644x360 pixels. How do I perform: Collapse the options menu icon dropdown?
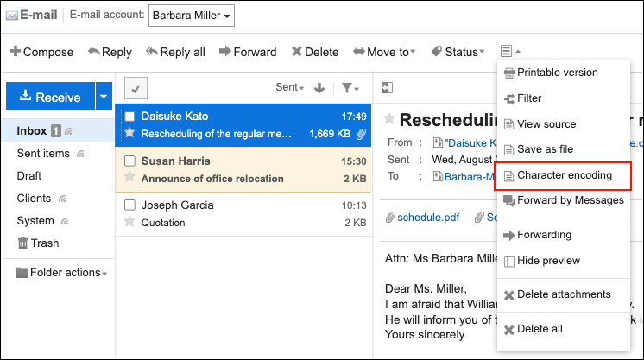pyautogui.click(x=510, y=52)
